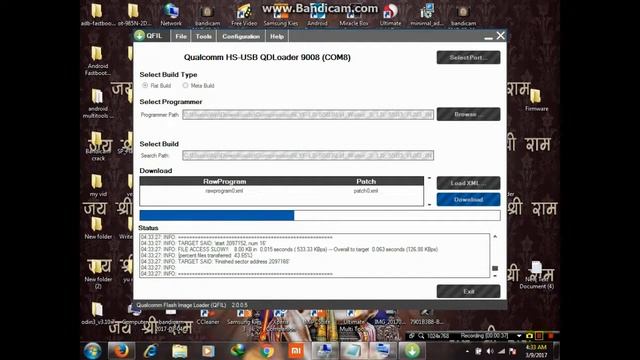The height and width of the screenshot is (360, 640).
Task: Click the adb-fastboot folder icon
Action: pos(98,15)
